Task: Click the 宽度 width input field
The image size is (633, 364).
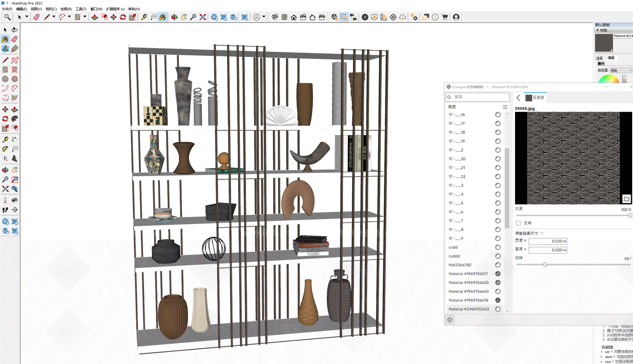Action: point(548,241)
